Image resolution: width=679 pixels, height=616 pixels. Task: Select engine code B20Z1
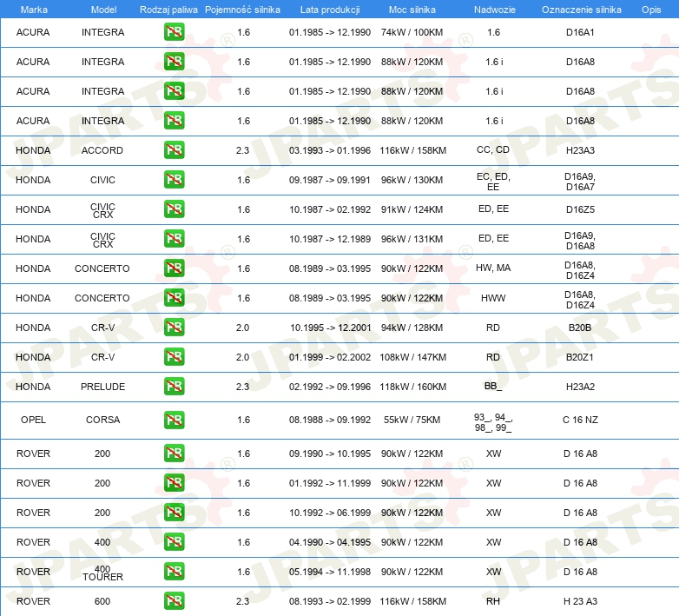[579, 357]
